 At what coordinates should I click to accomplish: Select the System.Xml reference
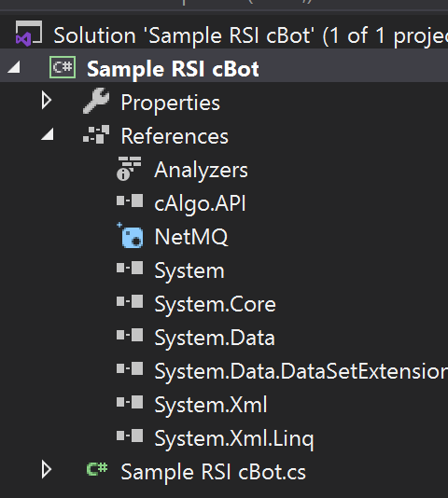[211, 405]
